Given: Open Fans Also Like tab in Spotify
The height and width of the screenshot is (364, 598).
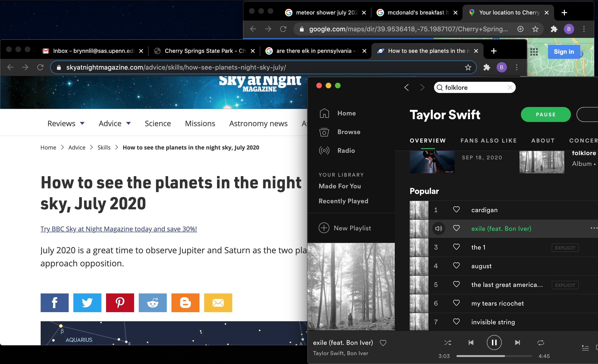Looking at the screenshot, I should tap(488, 140).
